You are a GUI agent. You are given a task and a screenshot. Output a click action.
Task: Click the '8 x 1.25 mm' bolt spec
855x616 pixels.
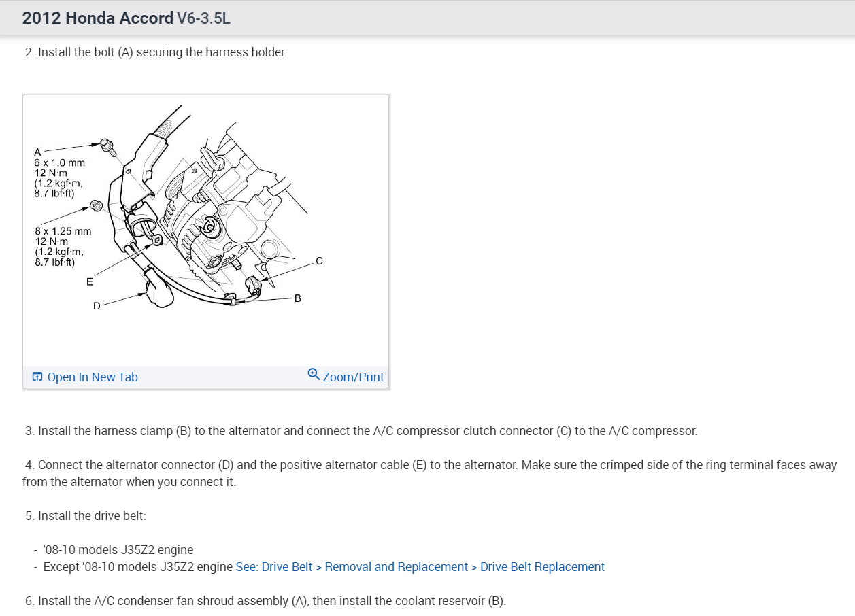click(x=63, y=231)
